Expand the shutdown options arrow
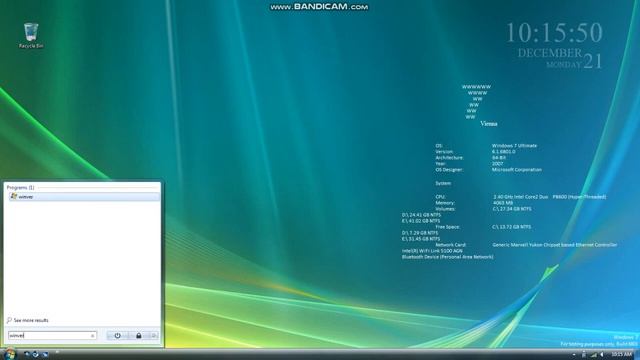This screenshot has height=360, width=640. (x=154, y=336)
